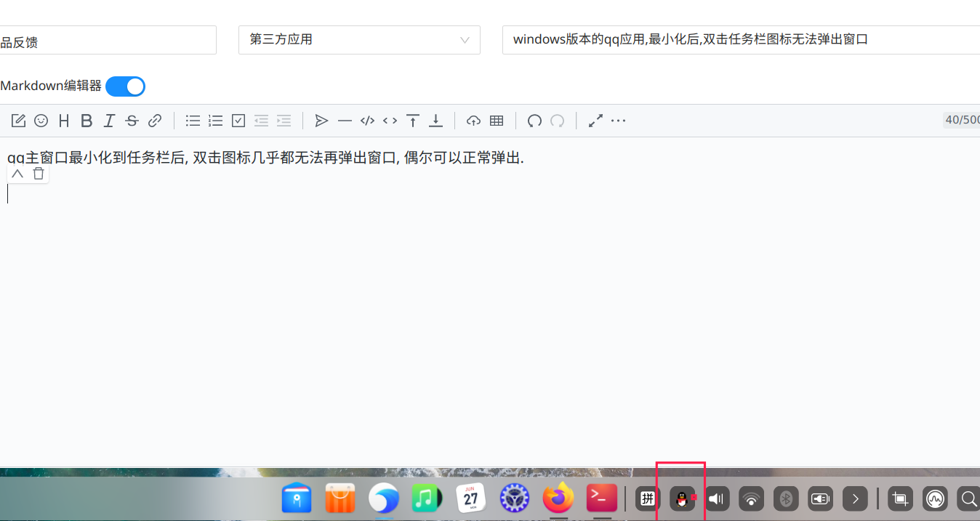Open the Wi-Fi network tray icon

(x=752, y=498)
